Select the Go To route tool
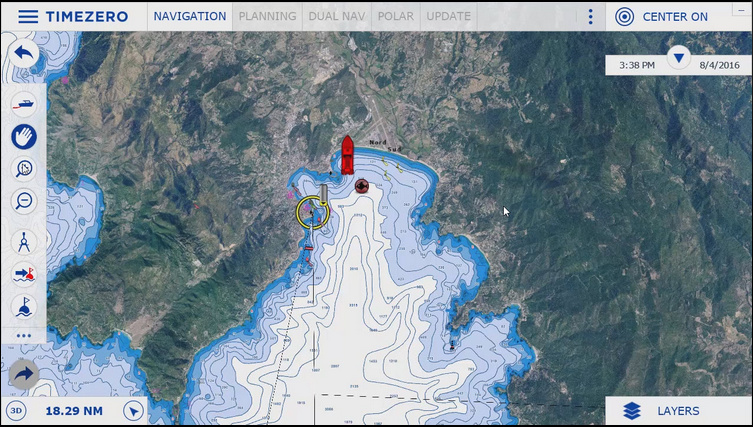Image resolution: width=753 pixels, height=427 pixels. coord(23,273)
